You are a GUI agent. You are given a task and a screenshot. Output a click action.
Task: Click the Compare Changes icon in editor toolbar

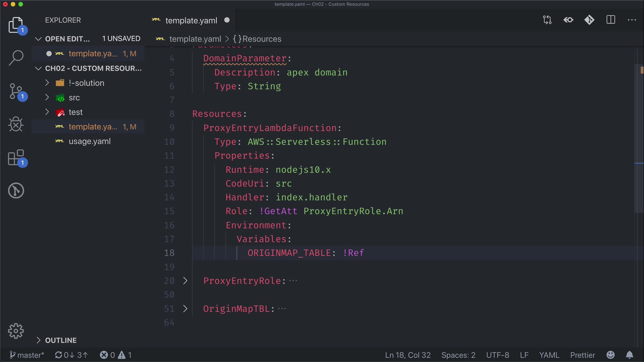pos(547,20)
